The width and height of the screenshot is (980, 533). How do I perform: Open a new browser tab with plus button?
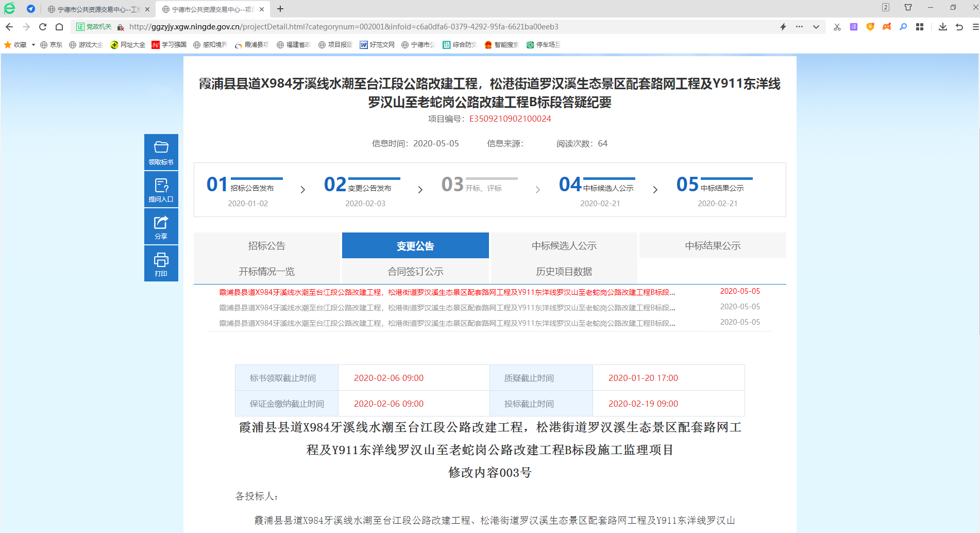coord(280,9)
